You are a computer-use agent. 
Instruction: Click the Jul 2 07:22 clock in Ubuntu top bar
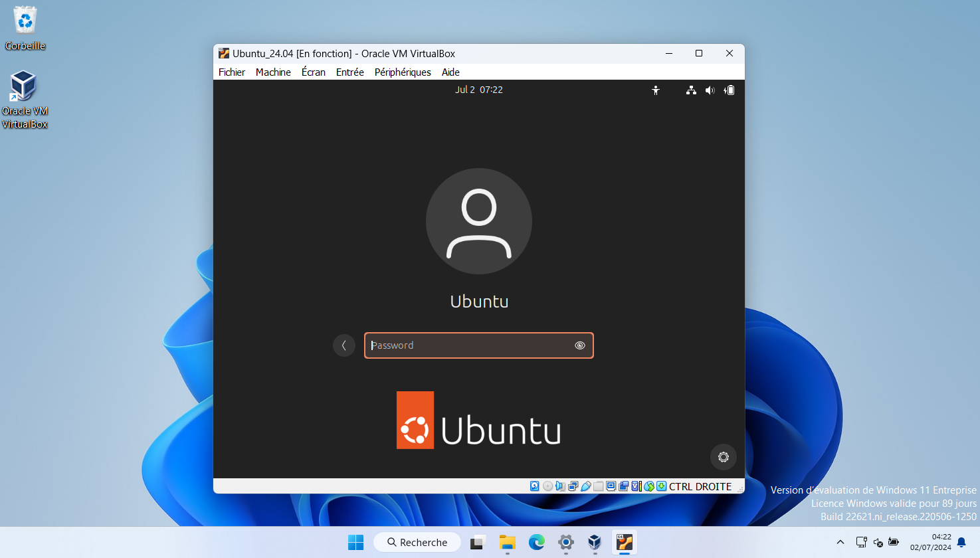pos(479,90)
